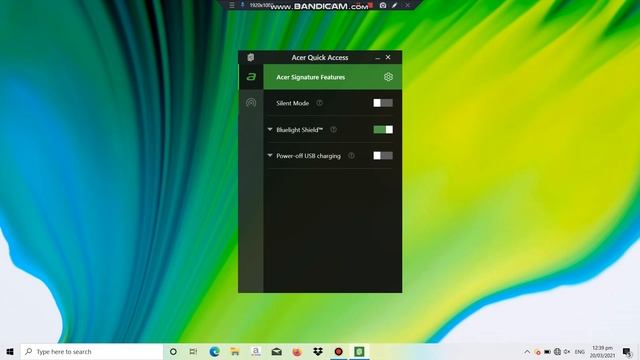
Task: Show hidden system tray icons
Action: point(527,352)
